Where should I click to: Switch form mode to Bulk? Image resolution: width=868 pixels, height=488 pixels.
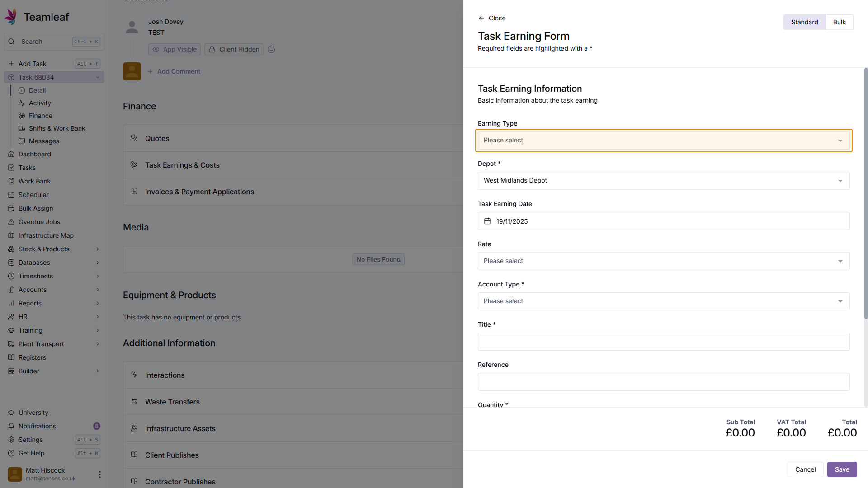click(839, 22)
